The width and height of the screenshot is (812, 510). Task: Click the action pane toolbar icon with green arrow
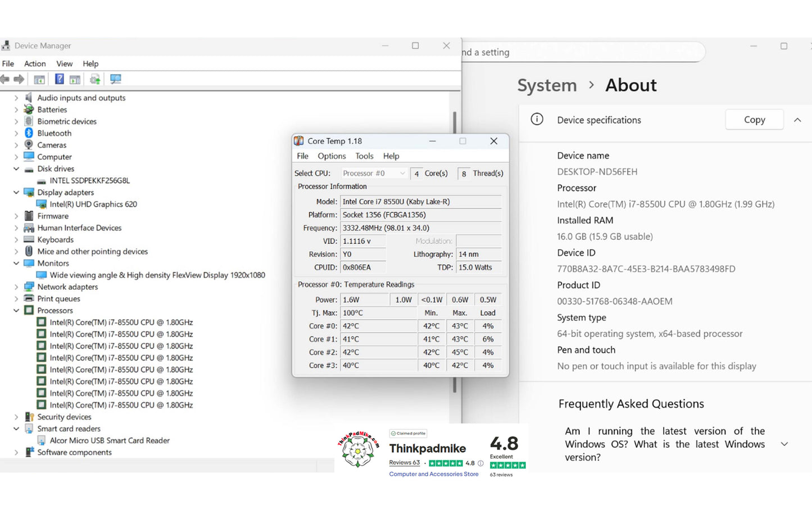75,79
